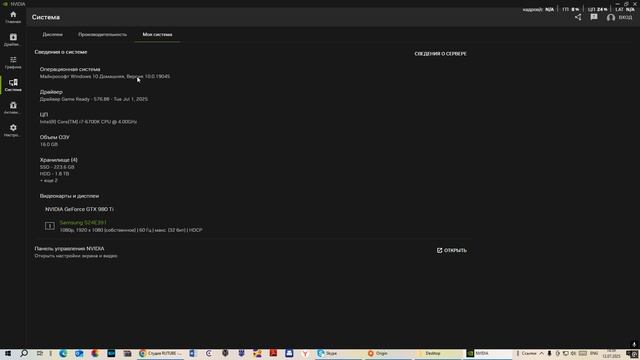Open the Graphics section in sidebar
640x360 pixels.
tap(13, 62)
